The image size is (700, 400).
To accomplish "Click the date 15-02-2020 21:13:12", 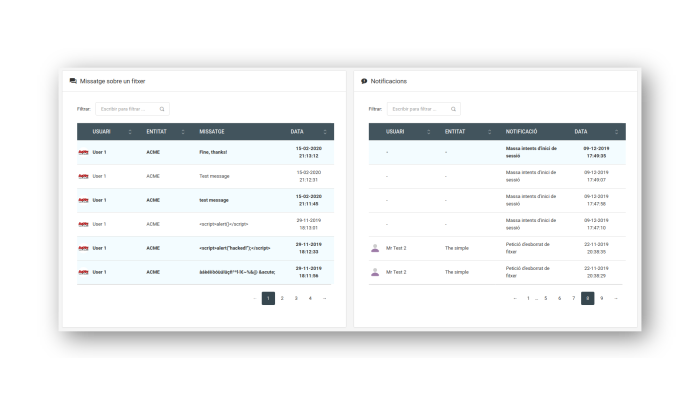I will tap(308, 152).
